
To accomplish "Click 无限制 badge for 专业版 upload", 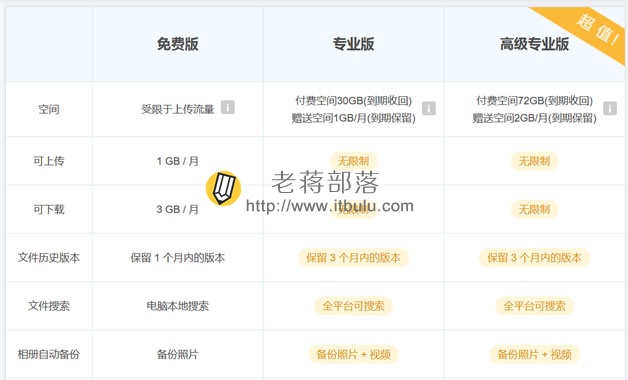I will coord(353,161).
